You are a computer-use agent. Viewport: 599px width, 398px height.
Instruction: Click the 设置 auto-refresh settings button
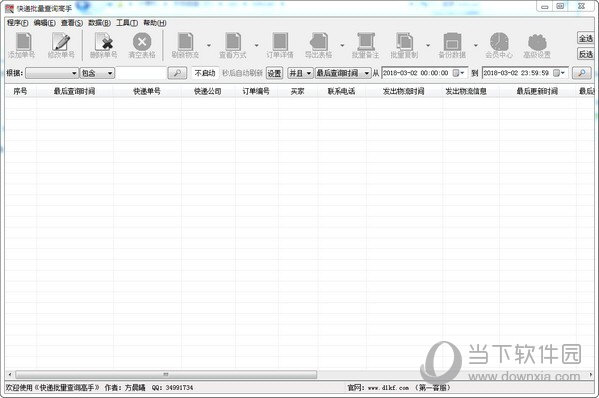pos(274,73)
